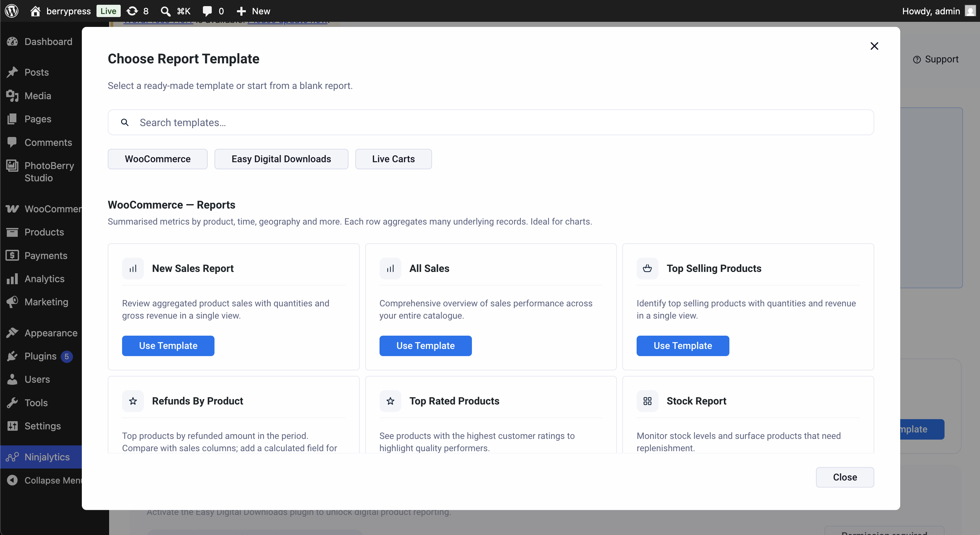Click the Choose Report Template heading

[183, 59]
